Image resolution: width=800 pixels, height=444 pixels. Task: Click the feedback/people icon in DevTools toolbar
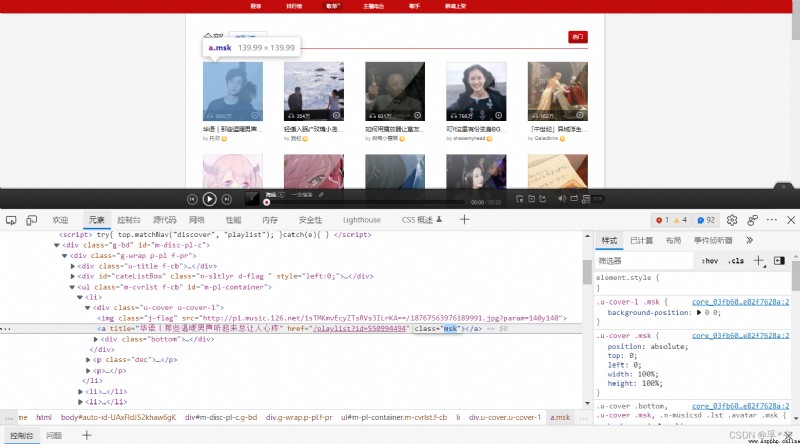click(x=752, y=220)
